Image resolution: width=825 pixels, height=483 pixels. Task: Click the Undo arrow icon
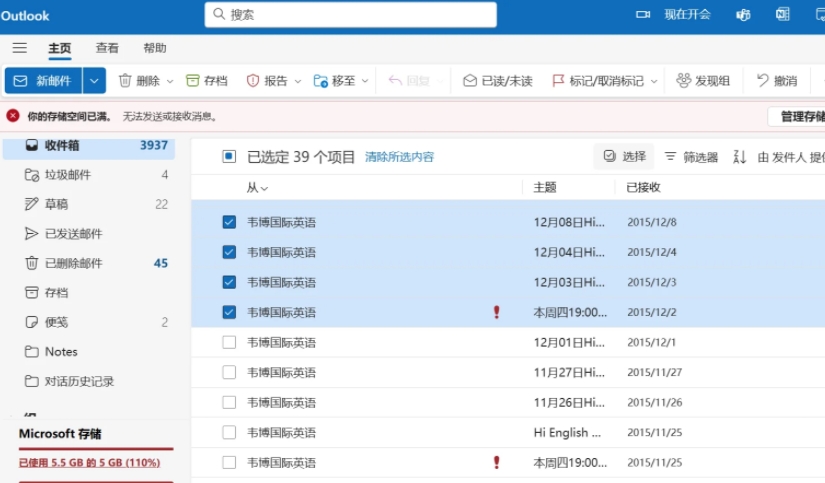point(762,80)
